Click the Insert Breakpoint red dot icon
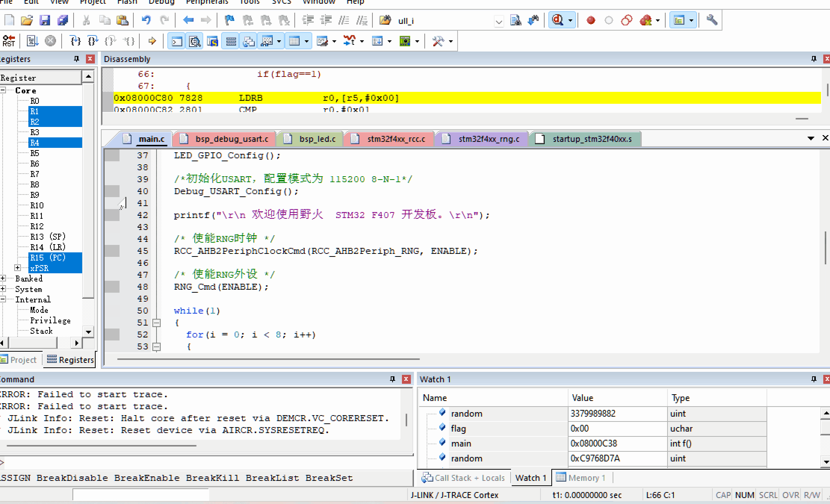The image size is (830, 504). [591, 20]
